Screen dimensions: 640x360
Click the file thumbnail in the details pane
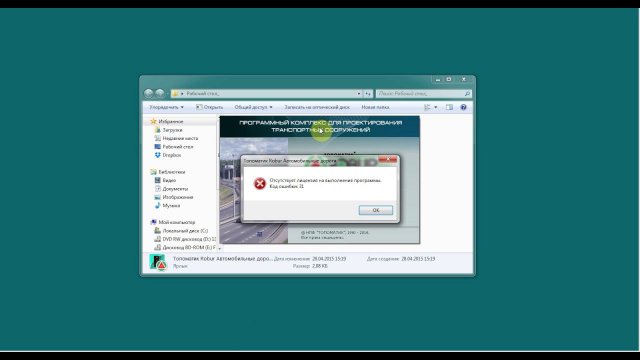click(157, 262)
